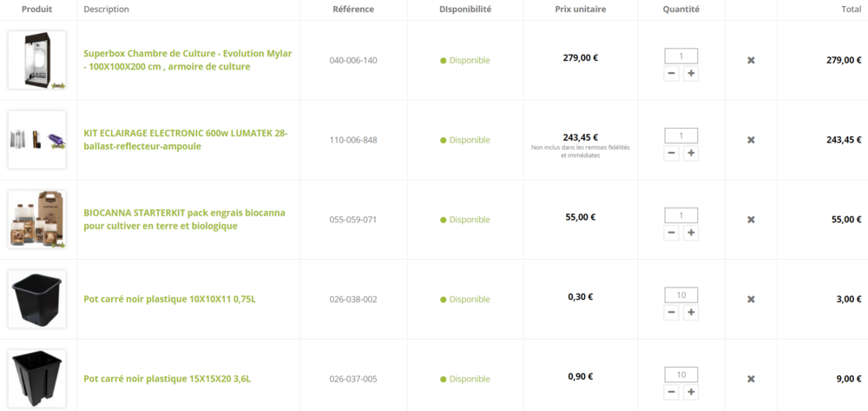
Task: Click the BIOCANNA starter kit thumbnail
Action: point(37,219)
